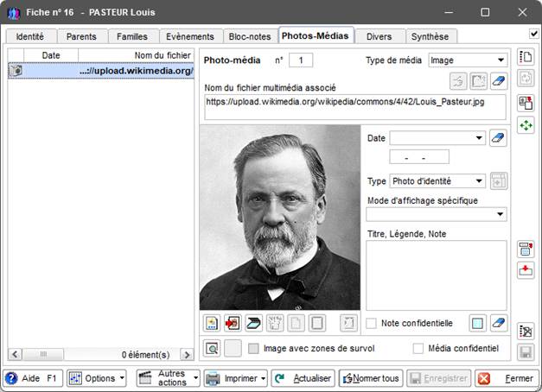Click the light blue color swatch button
The image size is (542, 392).
click(x=476, y=323)
